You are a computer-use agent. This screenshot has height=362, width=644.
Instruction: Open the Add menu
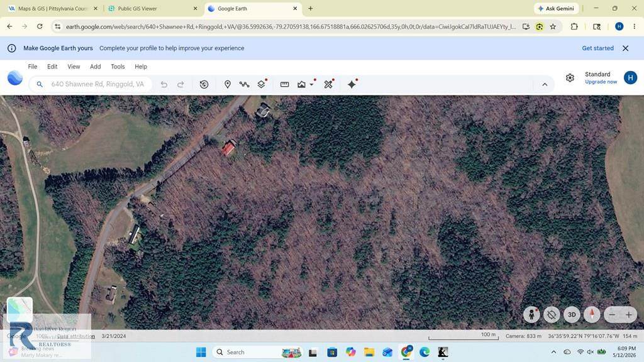coord(96,67)
